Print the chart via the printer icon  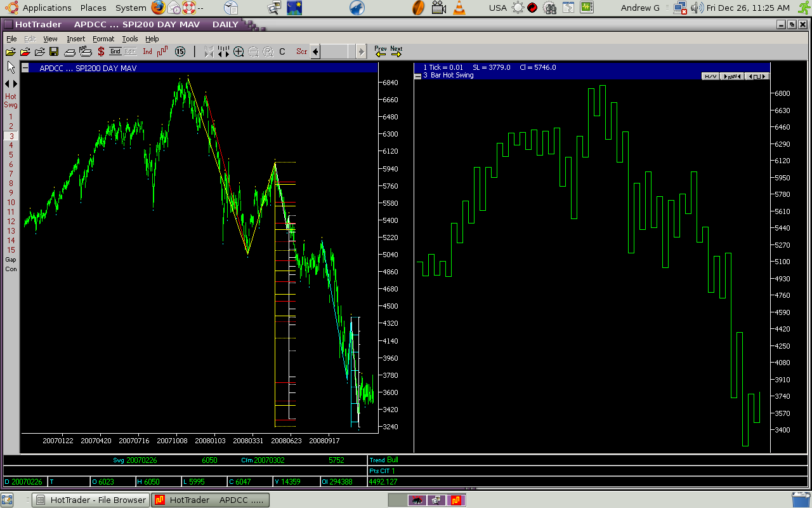click(x=69, y=51)
